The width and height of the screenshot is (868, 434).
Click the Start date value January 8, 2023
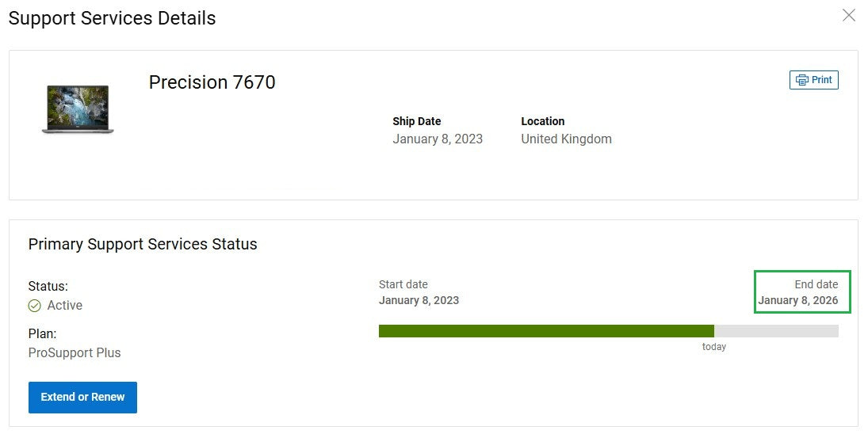[419, 300]
